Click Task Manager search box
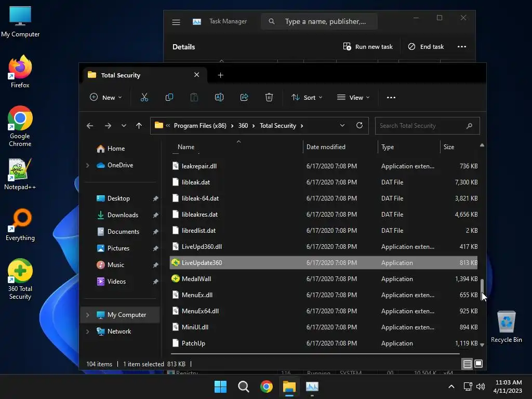The width and height of the screenshot is (532, 399). [x=319, y=21]
